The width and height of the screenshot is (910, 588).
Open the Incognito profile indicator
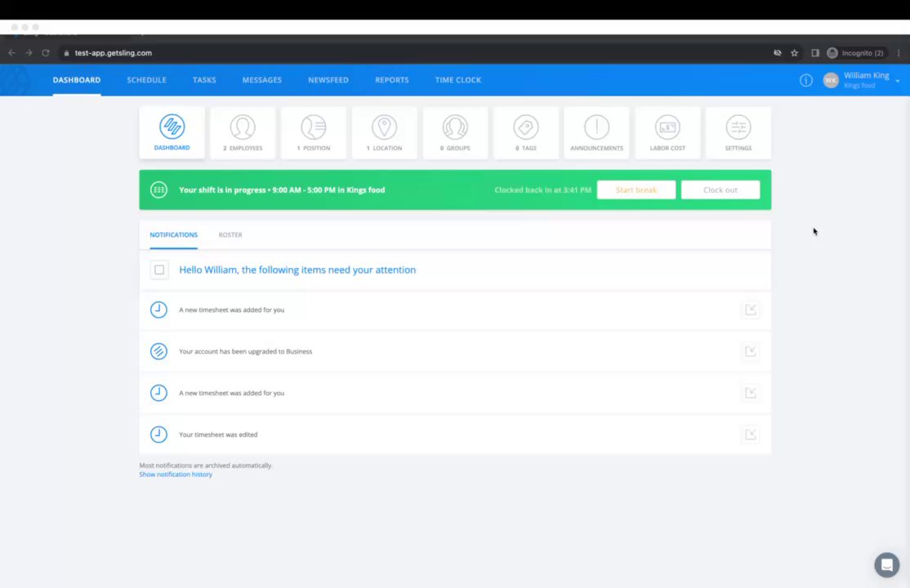pos(855,53)
